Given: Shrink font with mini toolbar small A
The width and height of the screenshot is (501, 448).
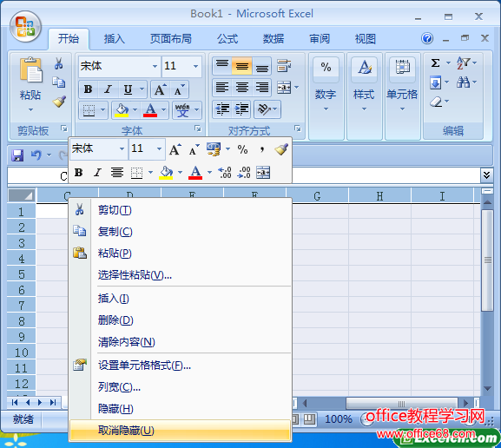Looking at the screenshot, I should pyautogui.click(x=194, y=149).
